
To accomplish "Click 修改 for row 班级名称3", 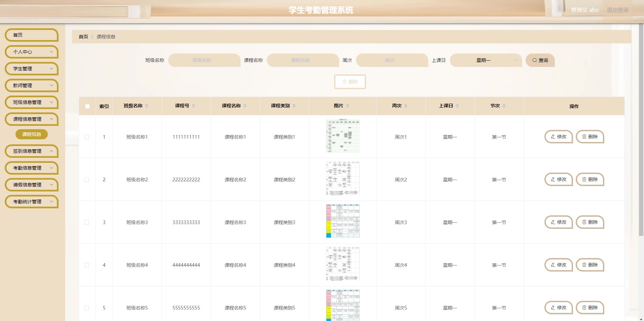I will (x=559, y=222).
